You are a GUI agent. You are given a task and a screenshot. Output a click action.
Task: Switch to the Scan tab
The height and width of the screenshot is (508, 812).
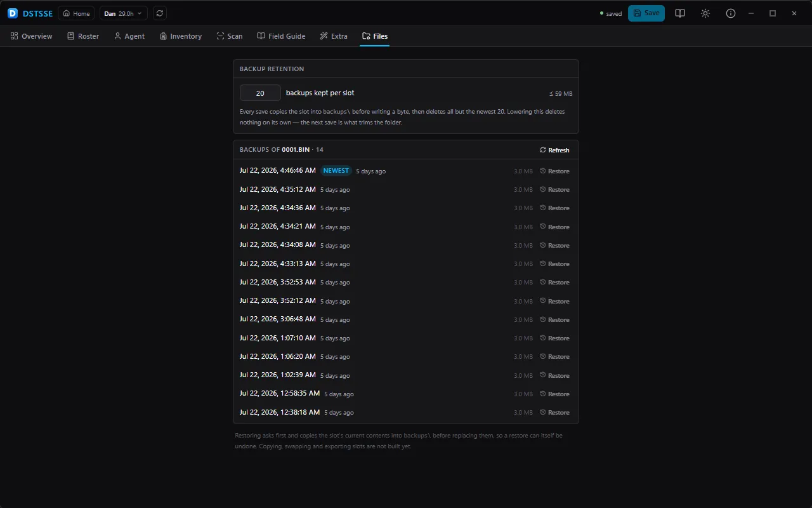[x=230, y=36]
